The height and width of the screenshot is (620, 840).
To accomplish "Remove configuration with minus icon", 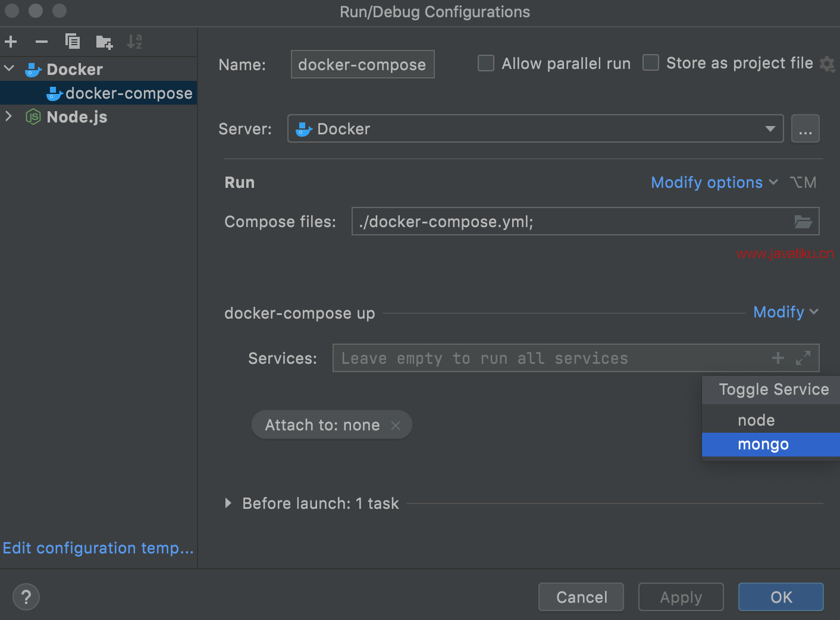I will coord(42,42).
